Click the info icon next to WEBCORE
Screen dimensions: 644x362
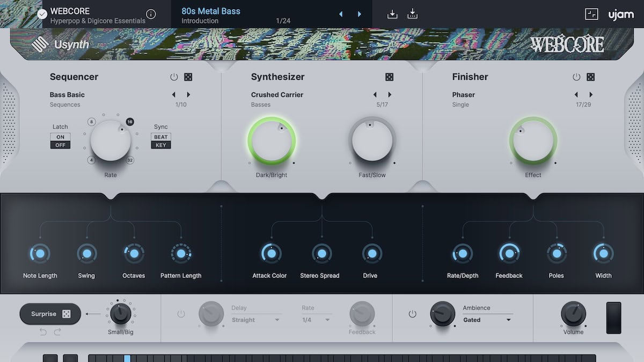click(151, 14)
